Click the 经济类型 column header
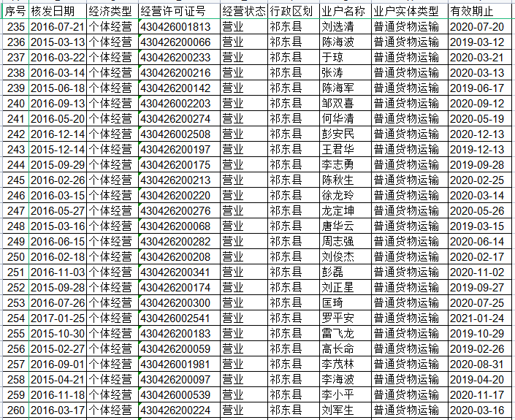The height and width of the screenshot is (420, 515). pyautogui.click(x=111, y=12)
